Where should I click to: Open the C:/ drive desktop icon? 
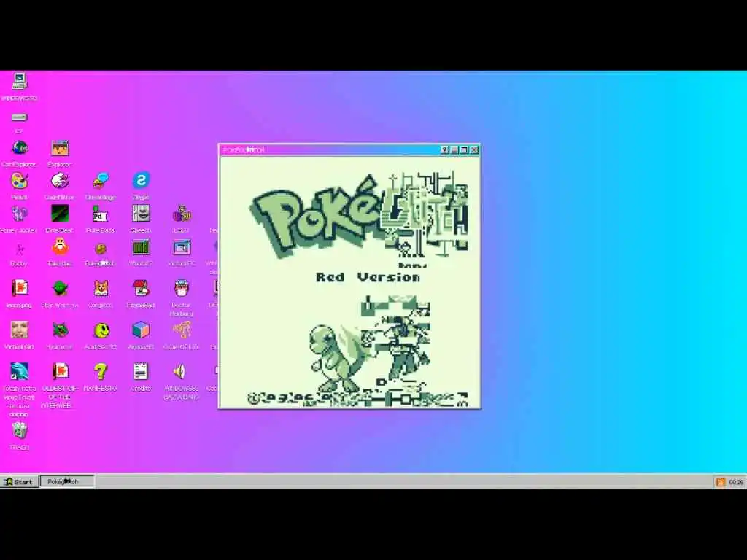click(19, 117)
